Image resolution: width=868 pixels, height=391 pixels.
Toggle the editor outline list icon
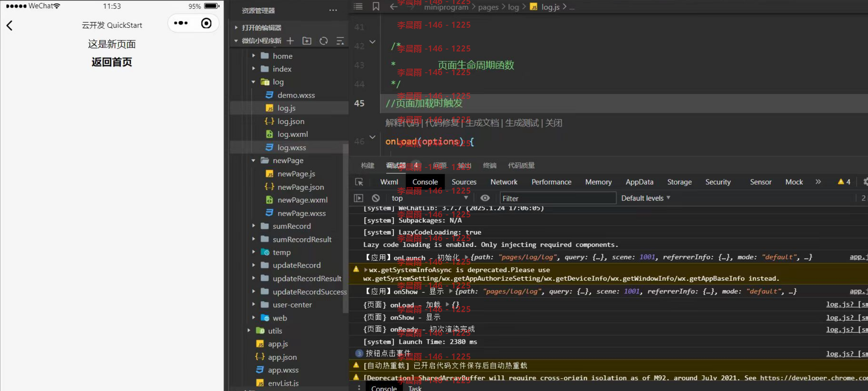point(358,7)
